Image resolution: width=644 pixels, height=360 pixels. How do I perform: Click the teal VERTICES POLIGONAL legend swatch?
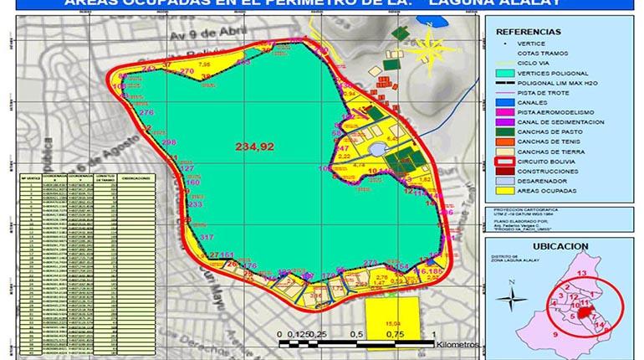tap(505, 73)
